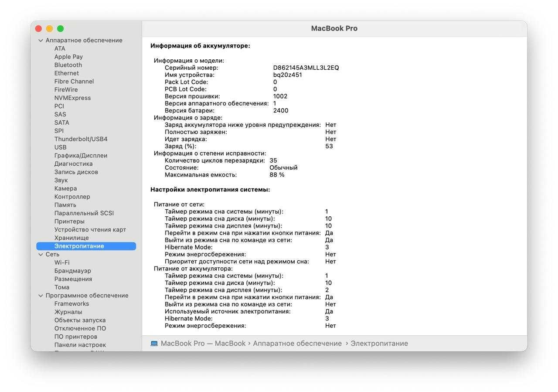Select Отключенное ПО entry
This screenshot has height=392, width=558.
click(x=80, y=328)
